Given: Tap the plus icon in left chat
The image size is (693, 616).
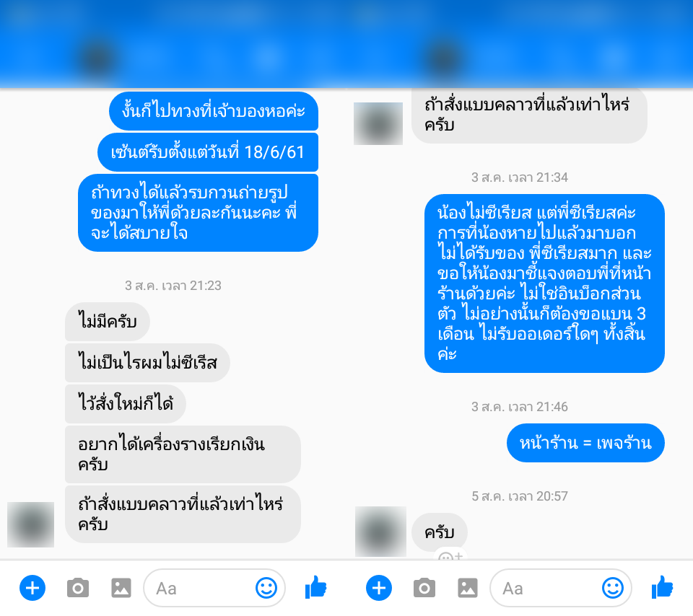Looking at the screenshot, I should tap(32, 588).
